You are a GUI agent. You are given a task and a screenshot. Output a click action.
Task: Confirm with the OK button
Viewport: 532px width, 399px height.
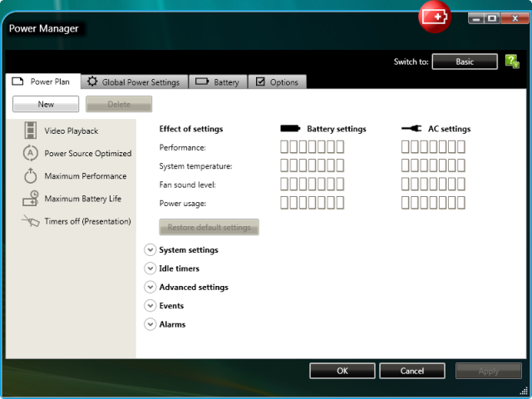click(x=342, y=371)
